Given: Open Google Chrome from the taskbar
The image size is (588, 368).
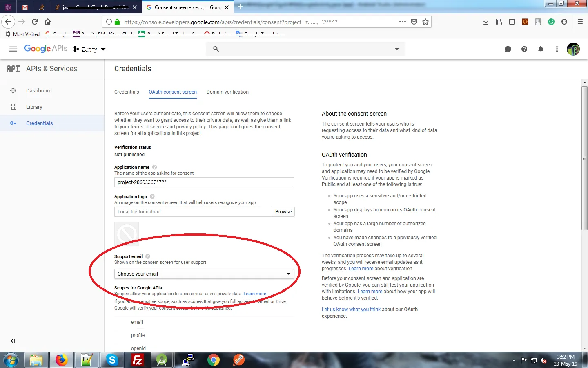Looking at the screenshot, I should (x=213, y=360).
